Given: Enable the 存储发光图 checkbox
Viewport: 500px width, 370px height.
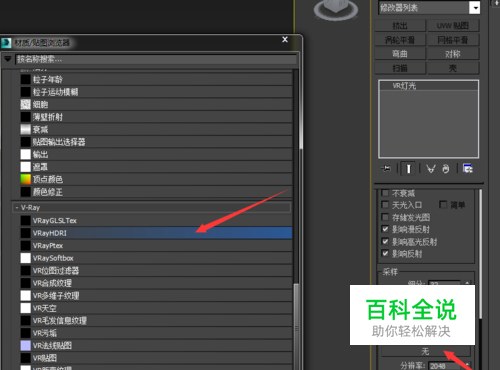Looking at the screenshot, I should click(385, 217).
